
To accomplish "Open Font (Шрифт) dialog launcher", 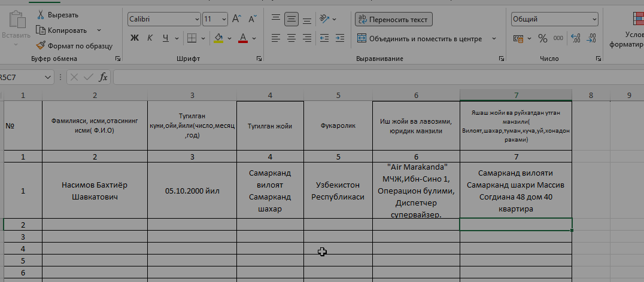I will (x=259, y=59).
